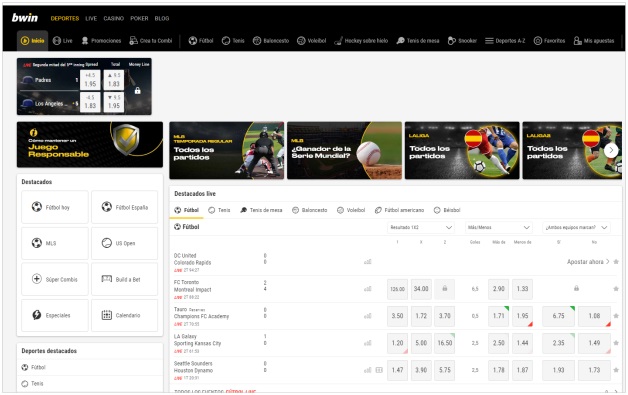Switch to Fútbol tab in Destacados live
The width and height of the screenshot is (628, 395).
tap(187, 210)
